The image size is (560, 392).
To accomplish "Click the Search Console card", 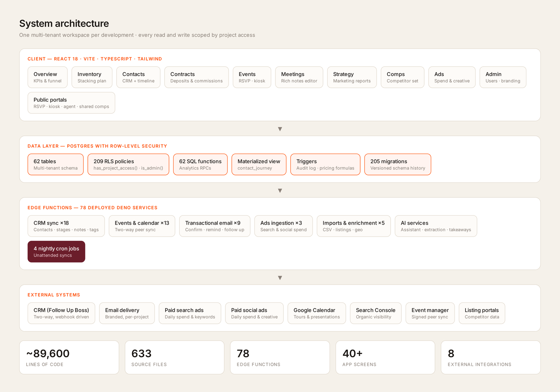I will click(x=376, y=313).
